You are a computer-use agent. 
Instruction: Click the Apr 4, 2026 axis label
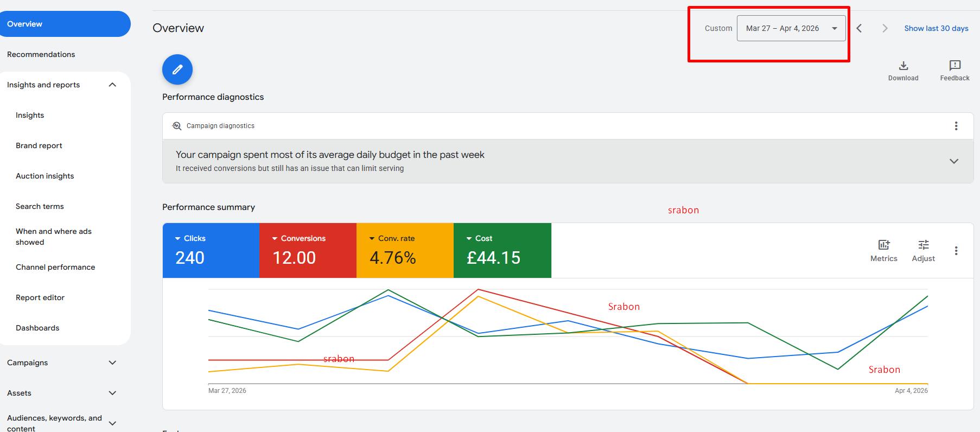tap(911, 391)
